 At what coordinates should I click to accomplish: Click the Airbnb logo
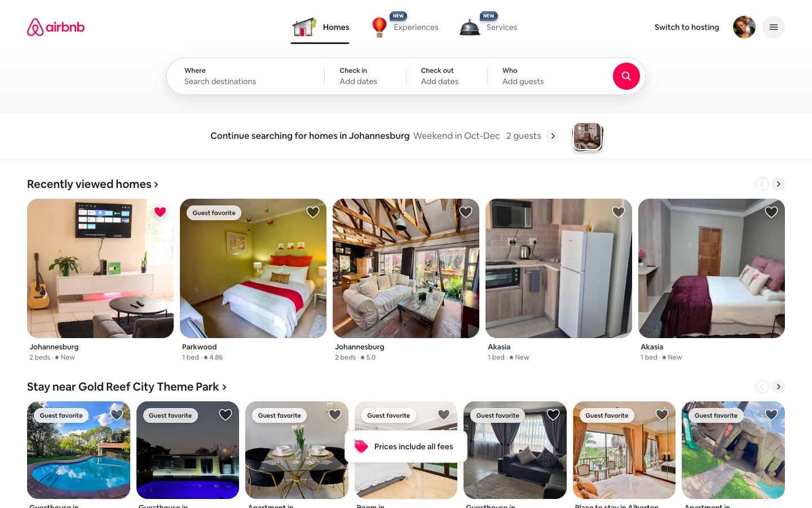pyautogui.click(x=56, y=27)
